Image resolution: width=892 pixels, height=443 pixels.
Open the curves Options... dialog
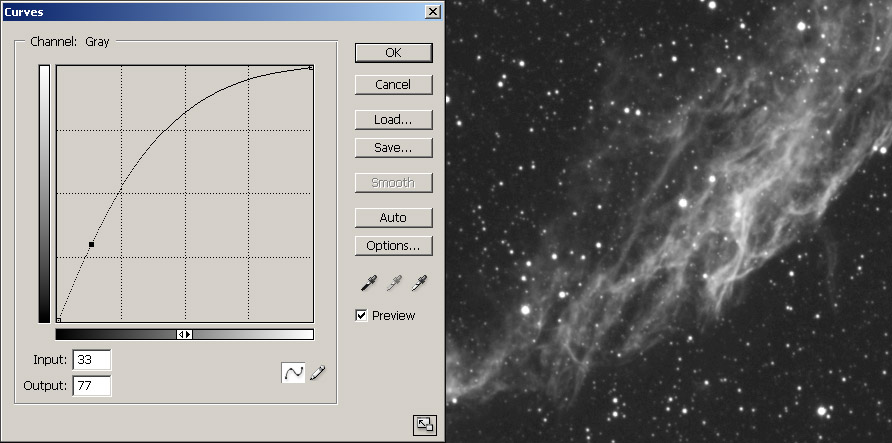[x=393, y=246]
